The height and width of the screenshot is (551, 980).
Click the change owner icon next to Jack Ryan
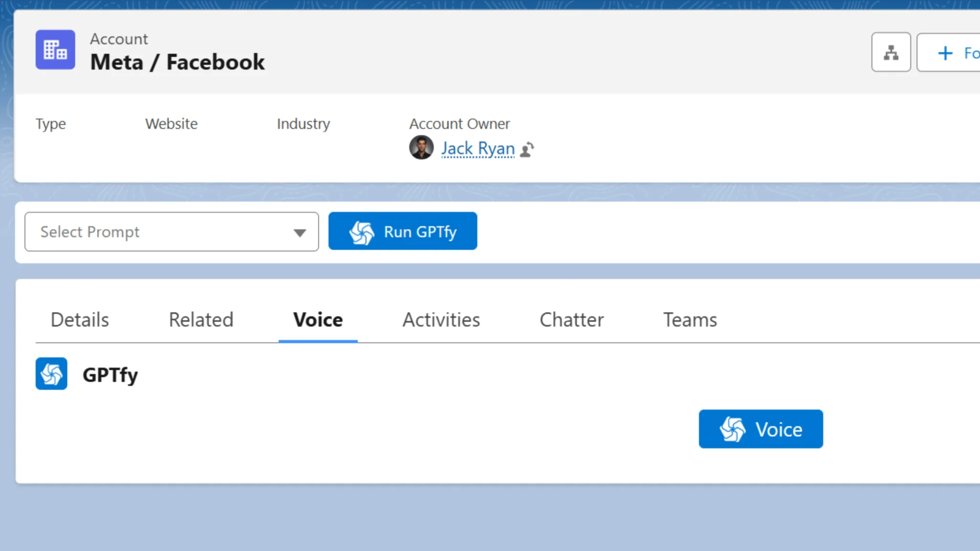[527, 149]
